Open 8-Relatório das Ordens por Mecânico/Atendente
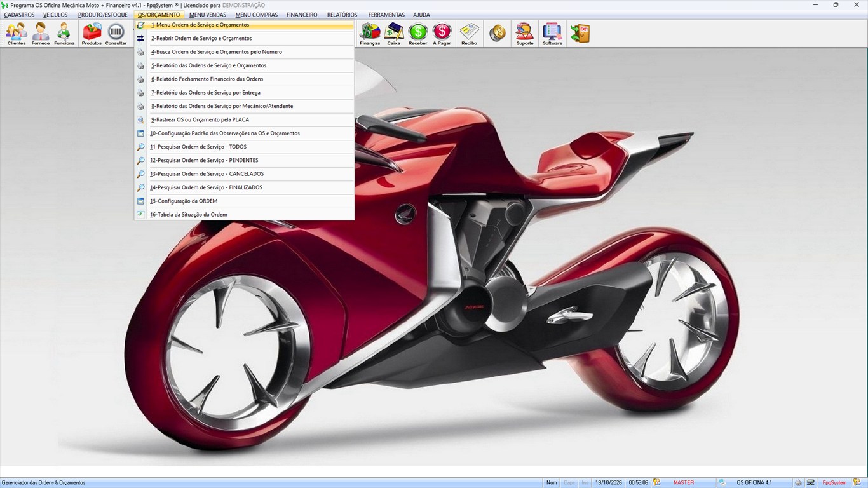This screenshot has height=488, width=868. [244, 106]
